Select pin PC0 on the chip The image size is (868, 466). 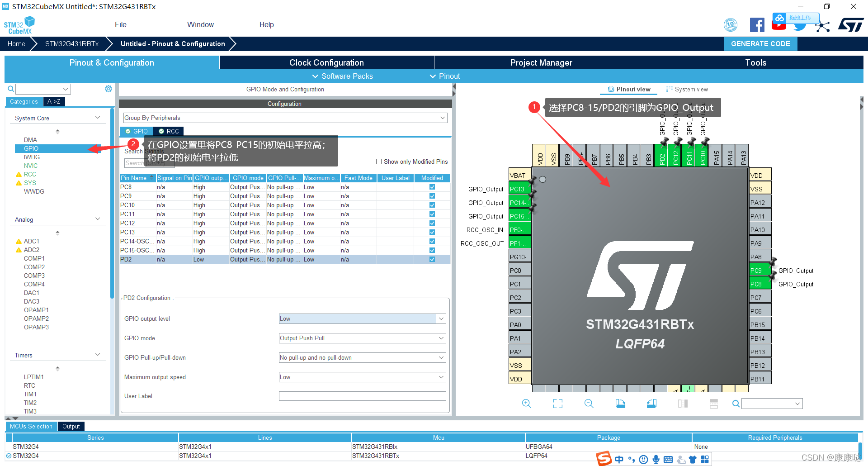pos(520,271)
